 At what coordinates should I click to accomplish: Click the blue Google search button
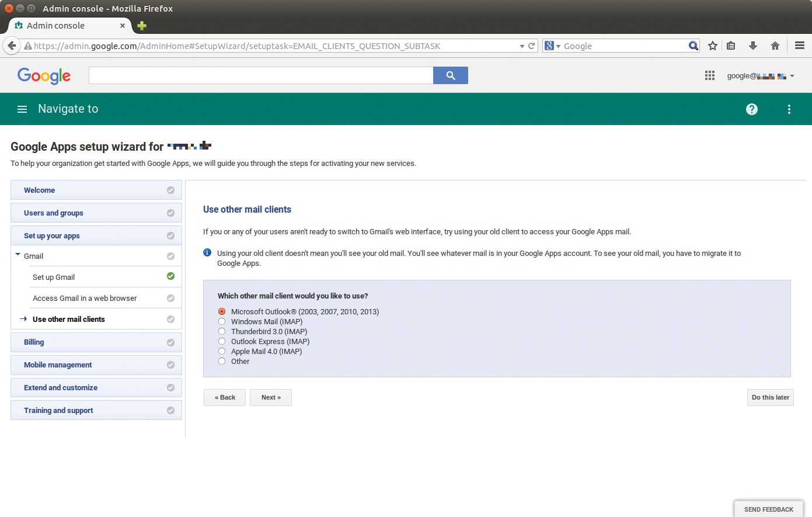pyautogui.click(x=451, y=75)
